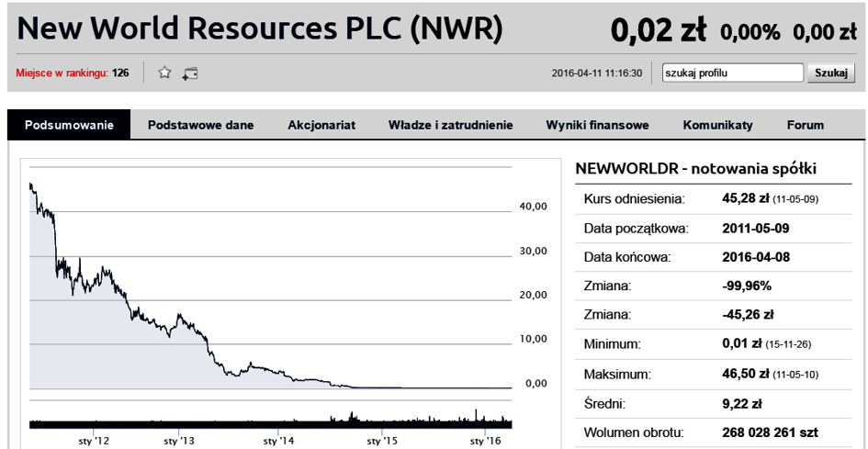
Task: Switch to the Podstawowe dane tab
Action: pos(200,125)
